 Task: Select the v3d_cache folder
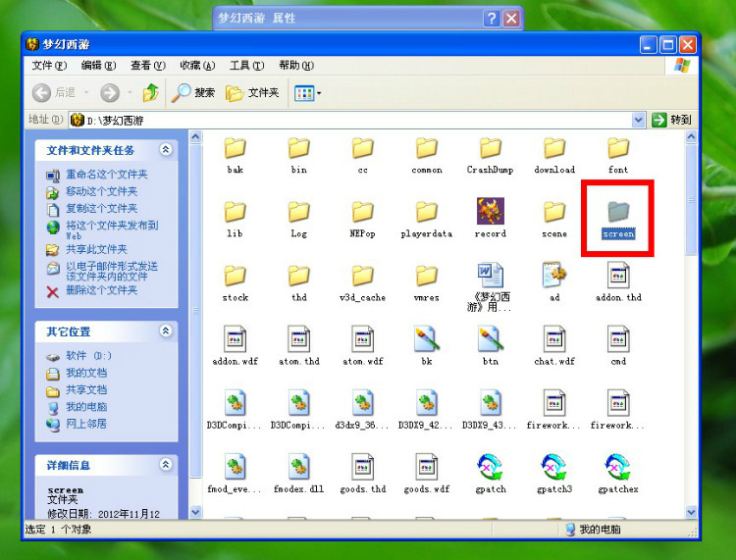[x=362, y=282]
